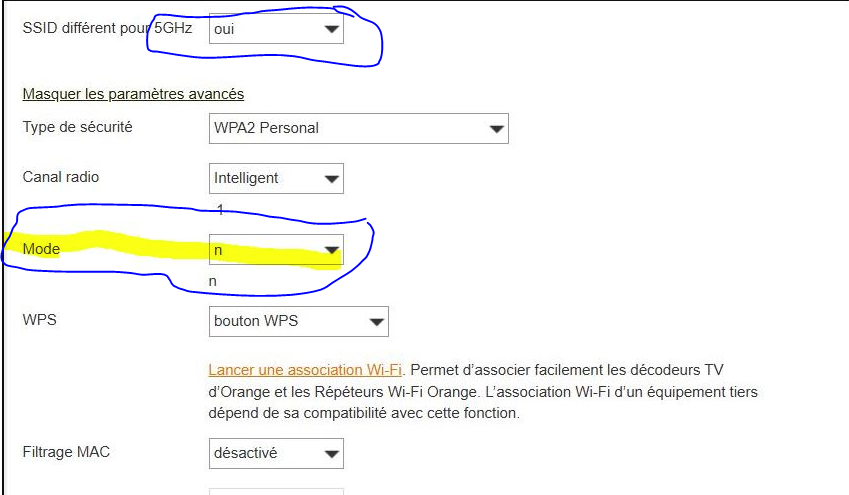Click the arrow beside the "oui" value
Viewport: 849px width, 495px height.
click(331, 30)
